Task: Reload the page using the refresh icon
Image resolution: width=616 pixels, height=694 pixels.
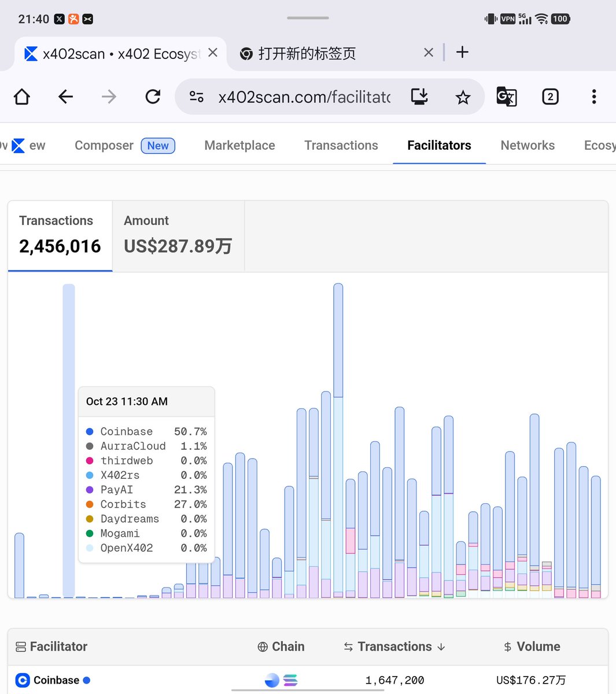Action: tap(152, 97)
